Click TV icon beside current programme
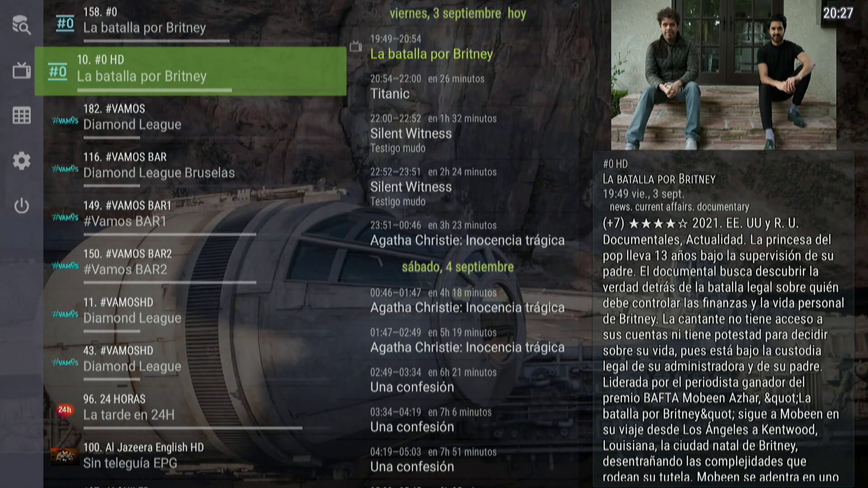 356,46
